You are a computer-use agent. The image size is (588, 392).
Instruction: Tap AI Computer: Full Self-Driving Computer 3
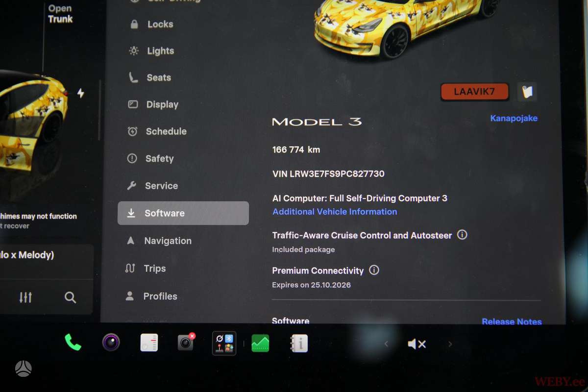tap(360, 198)
